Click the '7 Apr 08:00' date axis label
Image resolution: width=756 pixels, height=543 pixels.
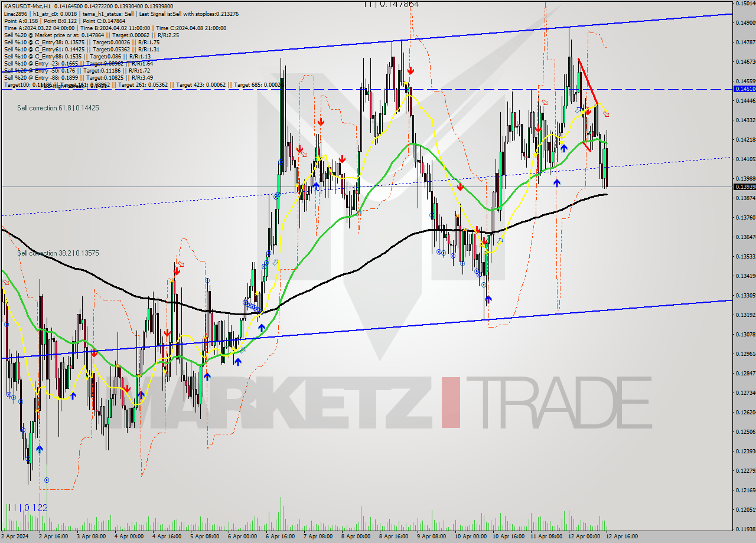pyautogui.click(x=317, y=537)
